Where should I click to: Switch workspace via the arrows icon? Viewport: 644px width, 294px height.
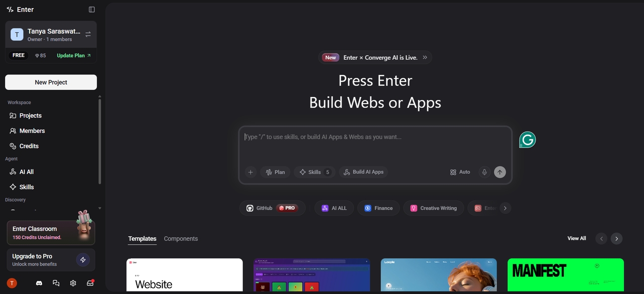coord(88,34)
